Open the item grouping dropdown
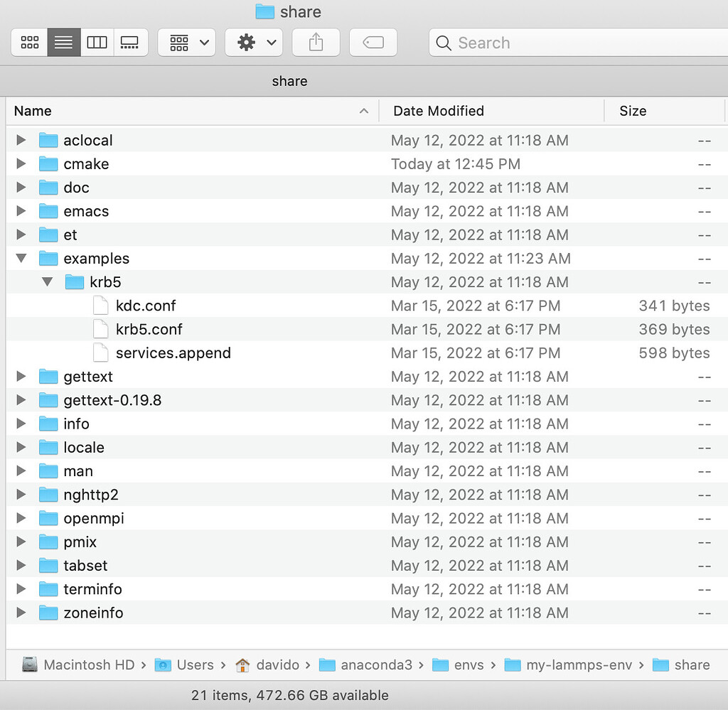Image resolution: width=728 pixels, height=710 pixels. point(186,42)
